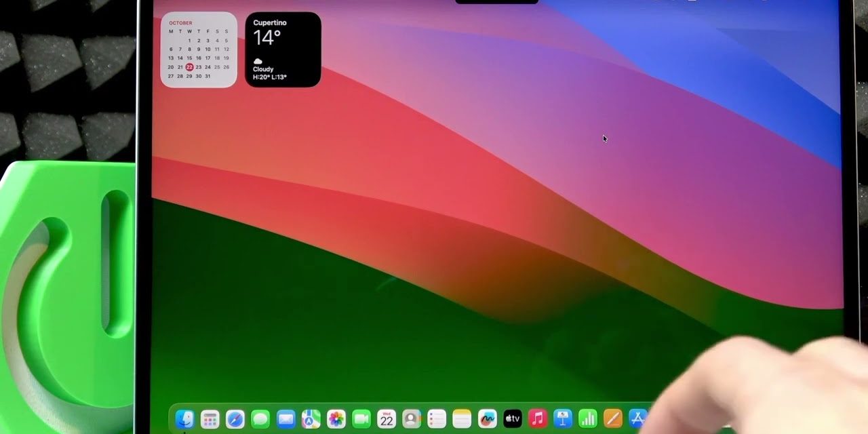This screenshot has height=434, width=868.
Task: Launch Reminders from the Dock
Action: click(x=437, y=419)
